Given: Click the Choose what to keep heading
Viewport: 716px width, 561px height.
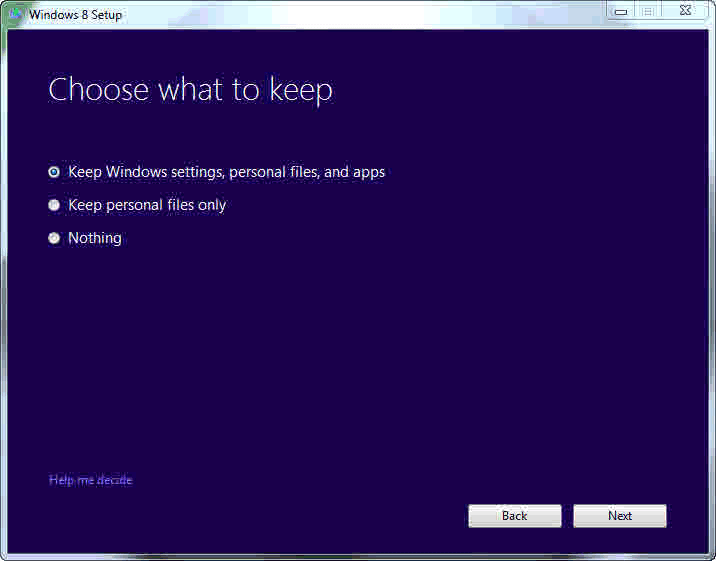Looking at the screenshot, I should click(190, 90).
